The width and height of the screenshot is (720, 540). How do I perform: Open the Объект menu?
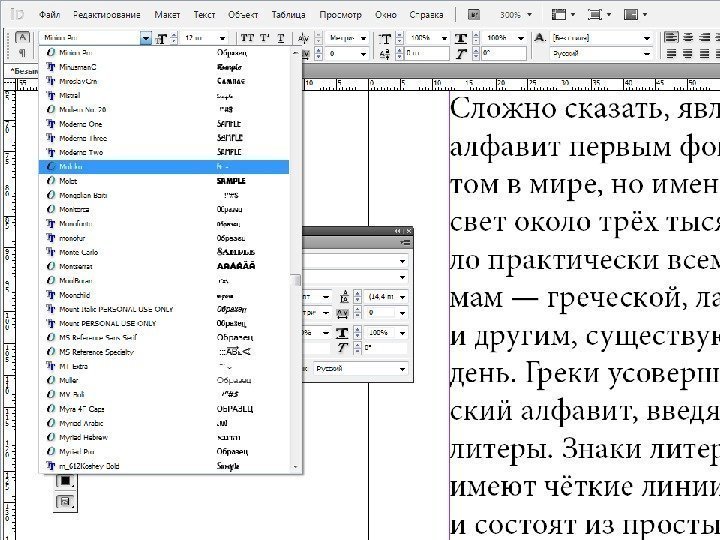[243, 15]
